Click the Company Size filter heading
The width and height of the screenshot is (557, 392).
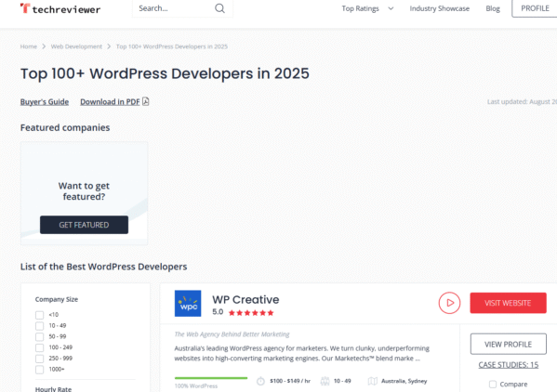(x=57, y=299)
